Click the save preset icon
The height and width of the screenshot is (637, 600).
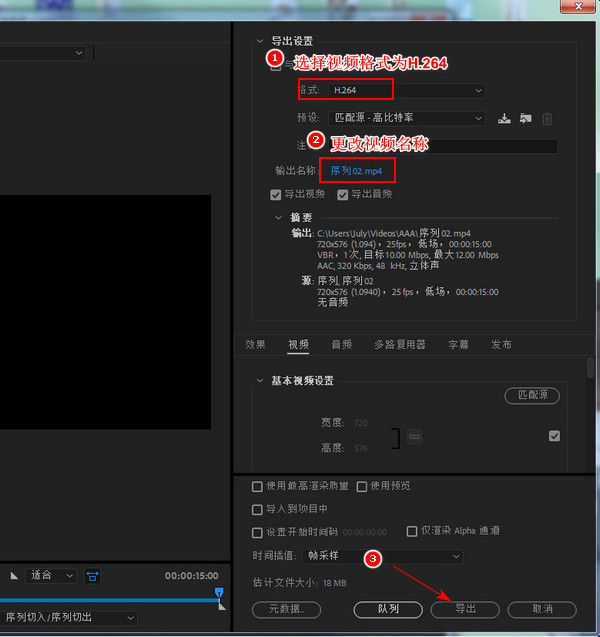click(504, 119)
